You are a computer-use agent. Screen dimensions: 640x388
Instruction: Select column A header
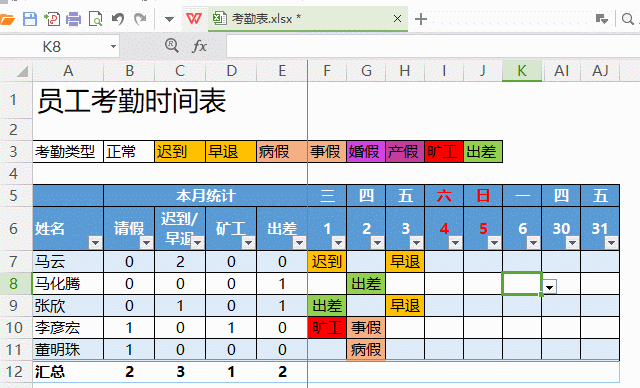68,71
